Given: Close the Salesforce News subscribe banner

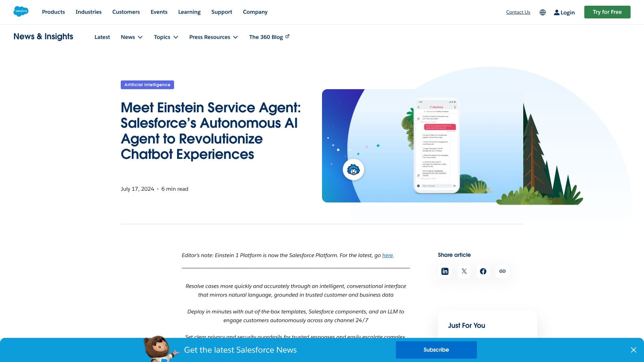Looking at the screenshot, I should 633,350.
